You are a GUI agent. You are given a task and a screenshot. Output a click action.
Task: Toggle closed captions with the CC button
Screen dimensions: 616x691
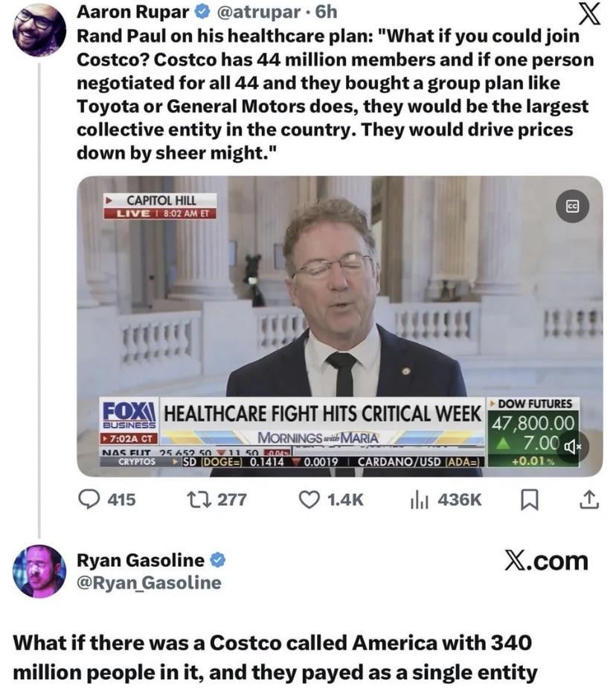click(572, 206)
